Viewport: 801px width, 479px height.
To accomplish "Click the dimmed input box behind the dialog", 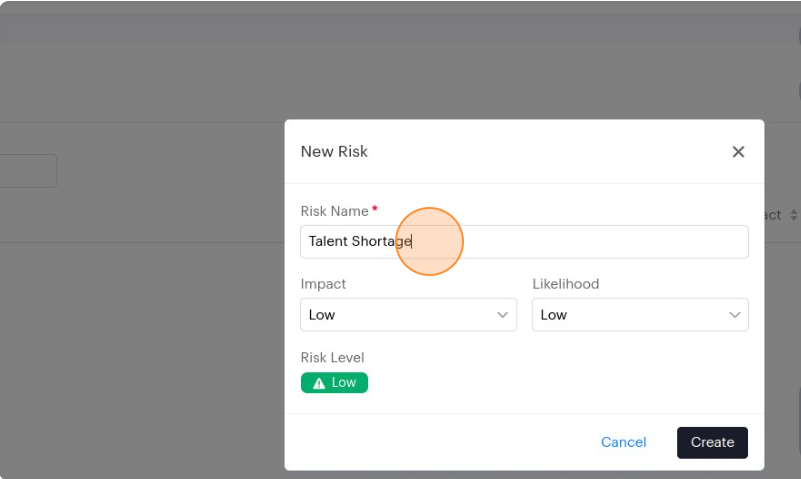I will coord(28,171).
